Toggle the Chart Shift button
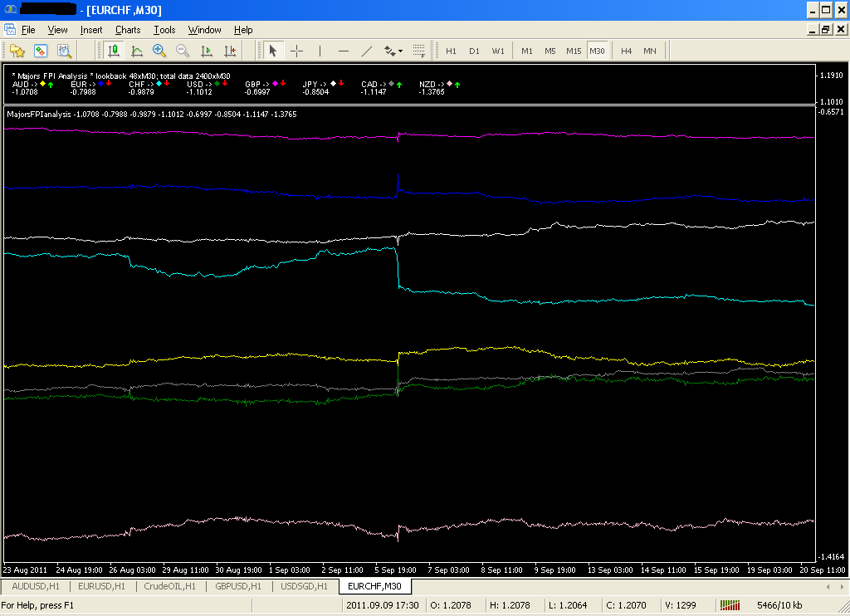This screenshot has height=616, width=850. (230, 51)
